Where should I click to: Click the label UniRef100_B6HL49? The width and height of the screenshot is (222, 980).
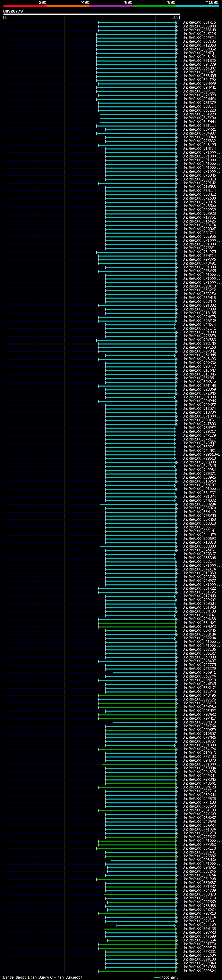(x=199, y=512)
